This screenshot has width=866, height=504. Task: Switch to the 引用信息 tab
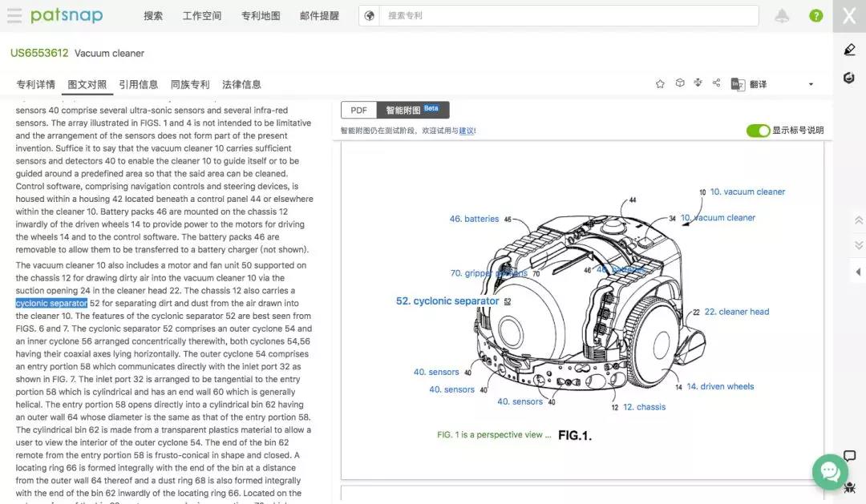(138, 84)
